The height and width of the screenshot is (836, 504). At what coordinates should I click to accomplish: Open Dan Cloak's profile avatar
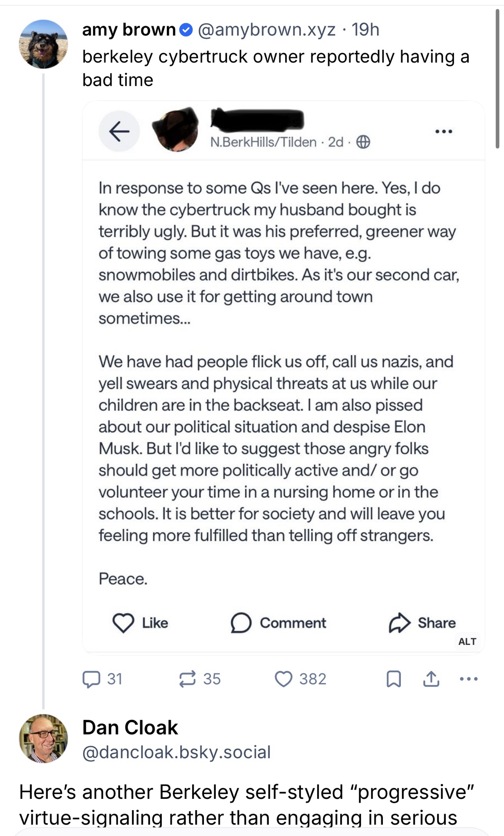[x=43, y=739]
